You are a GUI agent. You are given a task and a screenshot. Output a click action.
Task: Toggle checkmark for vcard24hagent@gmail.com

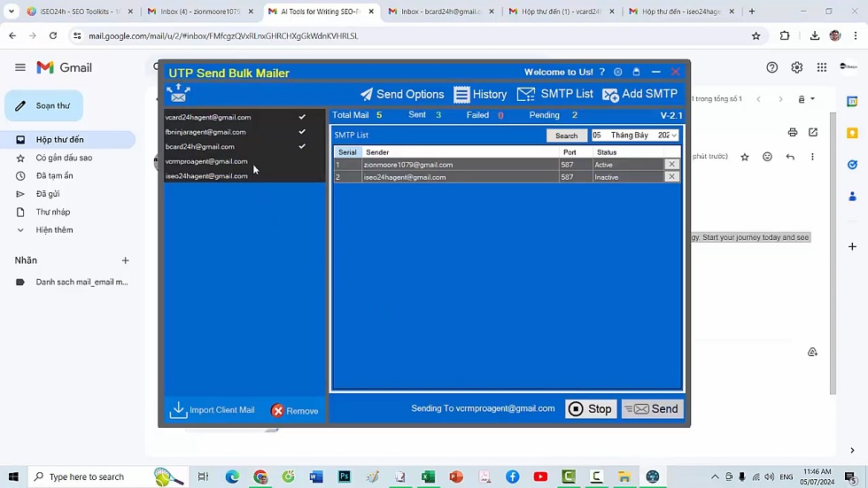(x=302, y=117)
